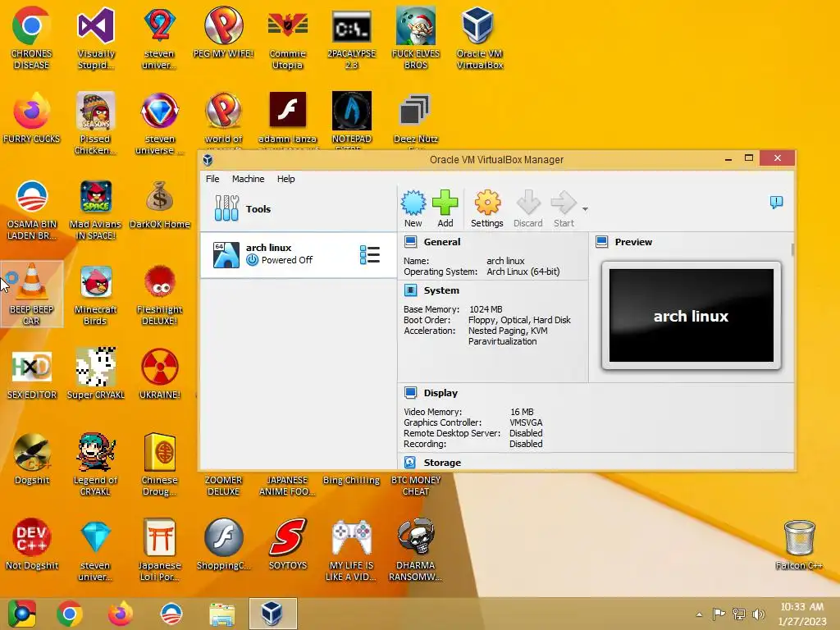Click the BTC MONEY CHEAT desktop label

[416, 486]
